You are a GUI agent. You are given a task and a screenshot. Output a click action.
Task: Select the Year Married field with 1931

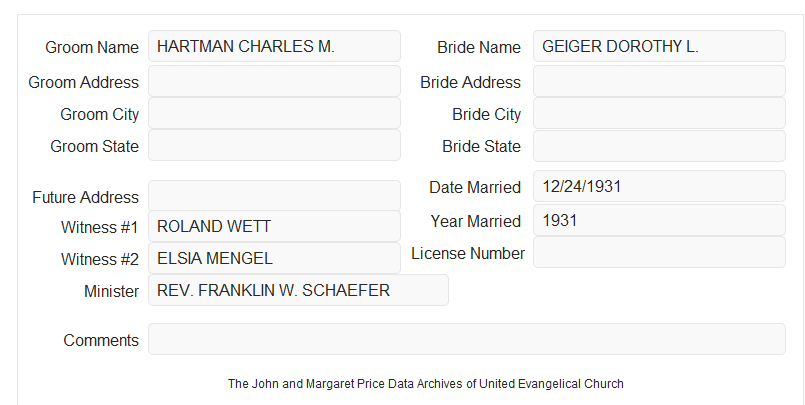tap(659, 220)
